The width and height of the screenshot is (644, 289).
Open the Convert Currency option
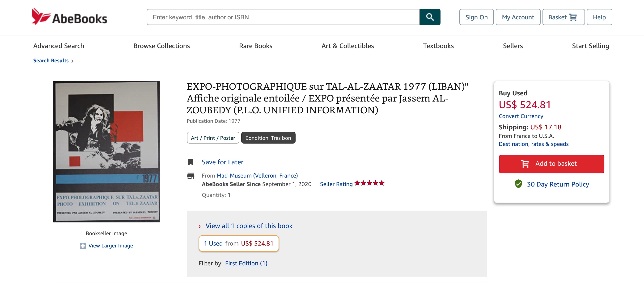tap(521, 116)
